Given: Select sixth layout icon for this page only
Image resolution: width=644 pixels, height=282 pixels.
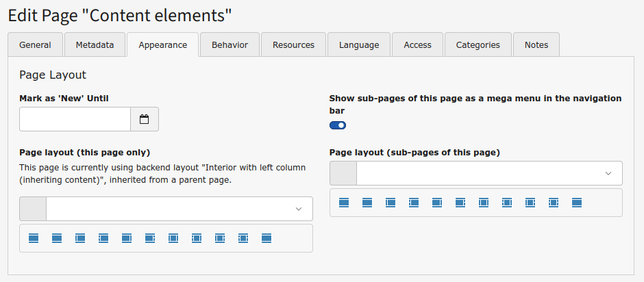Looking at the screenshot, I should pyautogui.click(x=150, y=238).
